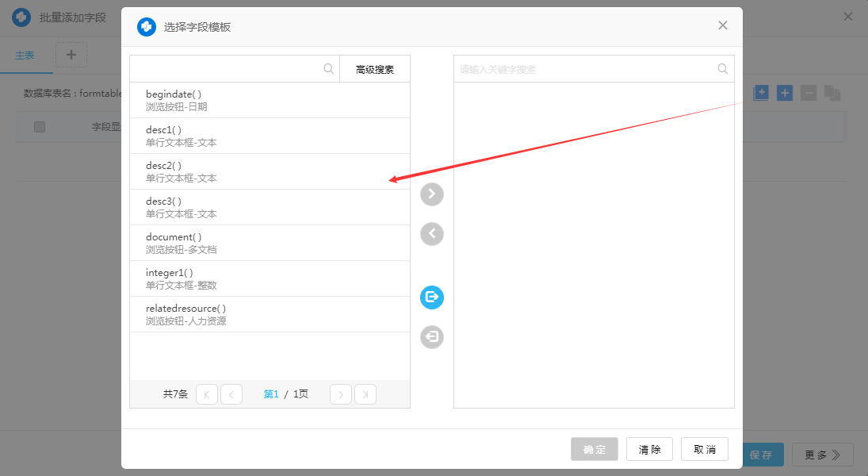868x476 pixels.
Task: Focus the right keyword search input
Action: [585, 69]
